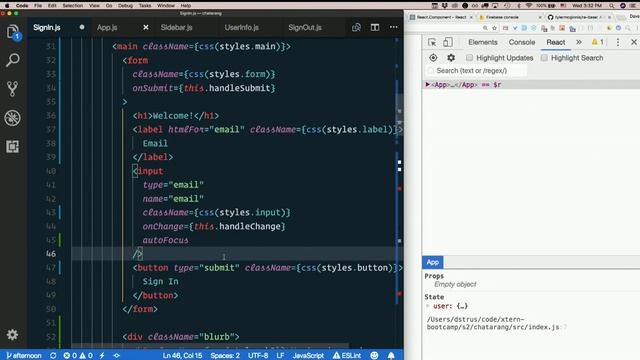Click the Wi-Fi icon in macOS menu bar
Viewport: 640px width, 360px height.
click(x=529, y=6)
